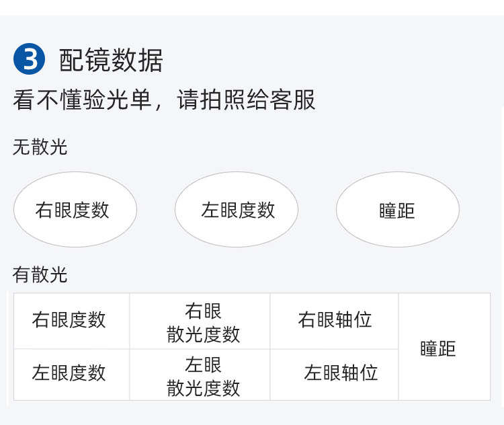The height and width of the screenshot is (425, 504).
Task: Click the white bar above section 3
Action: [252, 7]
